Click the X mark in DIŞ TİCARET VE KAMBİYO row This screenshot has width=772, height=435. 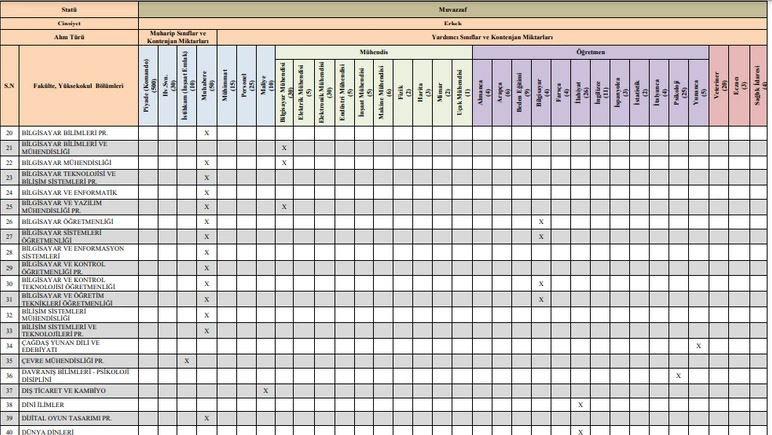pos(265,390)
